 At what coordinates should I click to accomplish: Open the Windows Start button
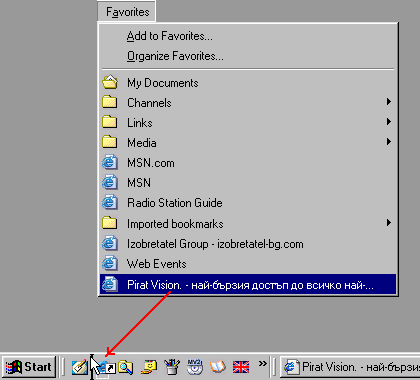pos(29,367)
